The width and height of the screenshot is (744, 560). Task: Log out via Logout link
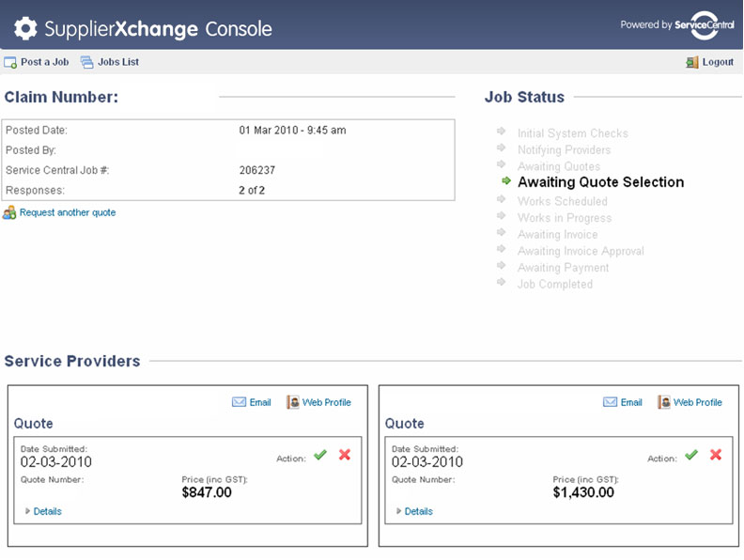coord(718,62)
